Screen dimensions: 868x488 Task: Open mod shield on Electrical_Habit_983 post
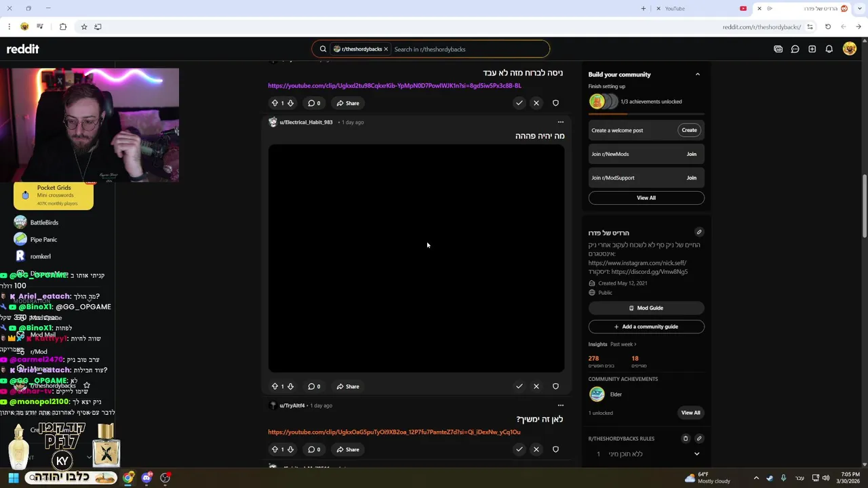coord(555,386)
